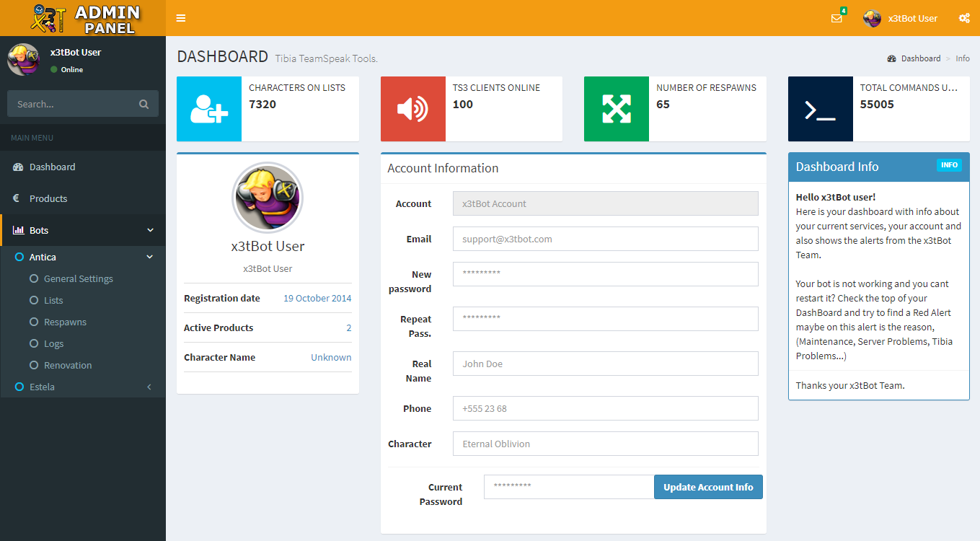980x541 pixels.
Task: Focus the Character input field
Action: coord(606,444)
